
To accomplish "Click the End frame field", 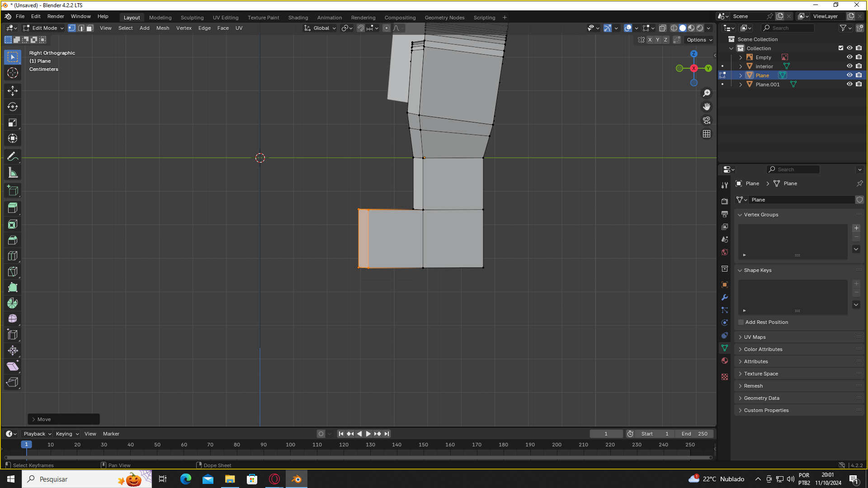I will point(694,434).
